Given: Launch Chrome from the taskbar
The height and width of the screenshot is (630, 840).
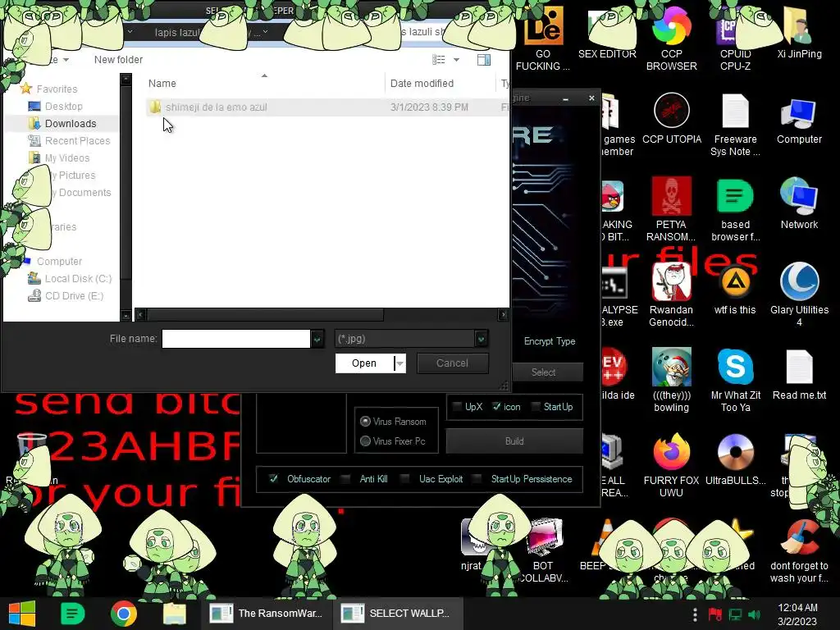Looking at the screenshot, I should tap(124, 614).
